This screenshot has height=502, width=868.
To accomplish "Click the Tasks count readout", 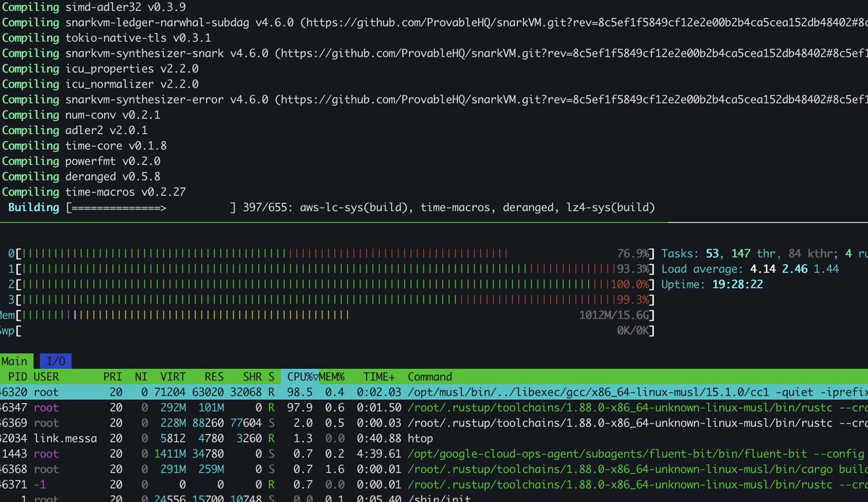I will 765,254.
